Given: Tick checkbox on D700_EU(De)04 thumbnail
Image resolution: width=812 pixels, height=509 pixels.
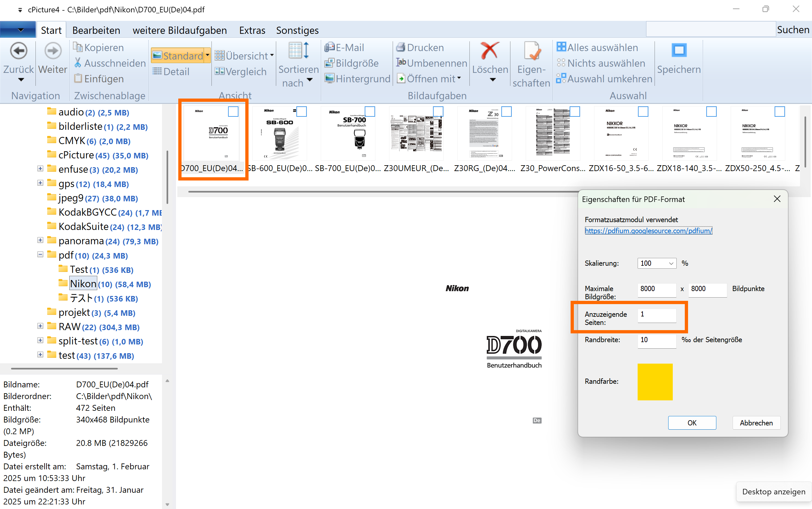Looking at the screenshot, I should point(233,112).
